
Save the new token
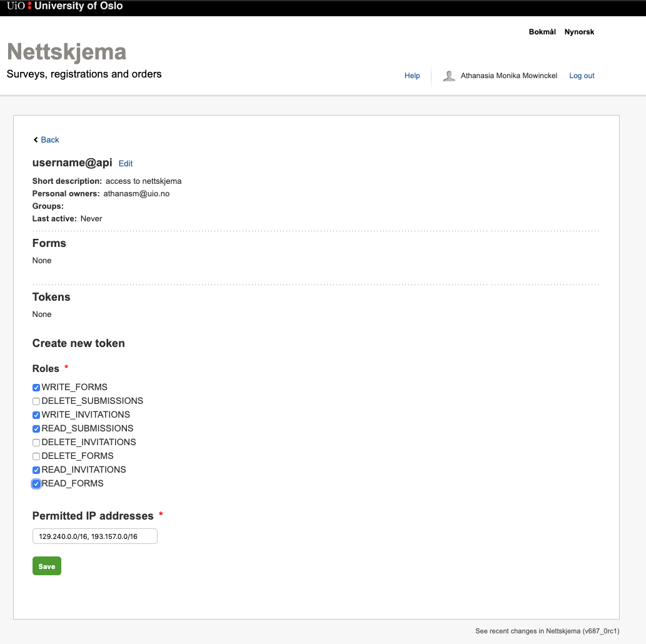47,566
